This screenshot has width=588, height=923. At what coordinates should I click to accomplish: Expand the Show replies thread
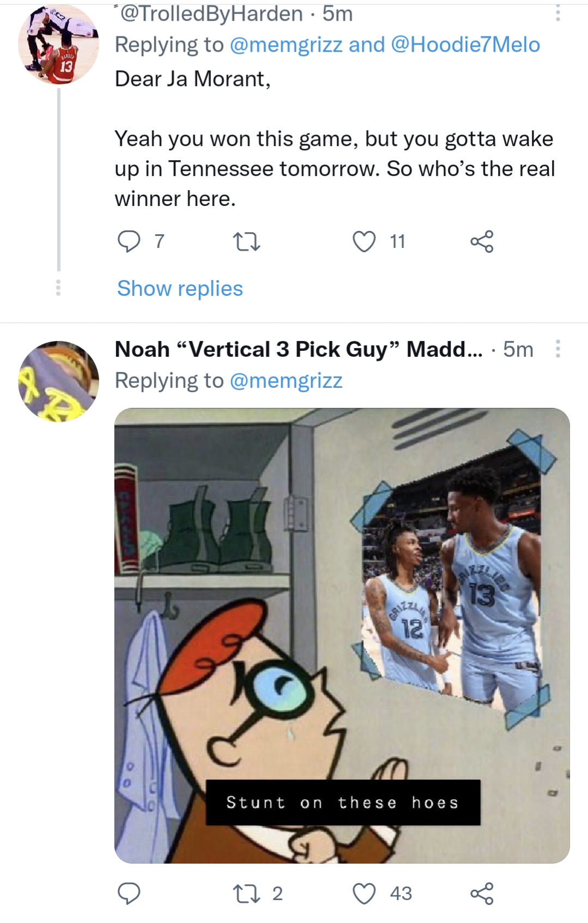coord(180,288)
